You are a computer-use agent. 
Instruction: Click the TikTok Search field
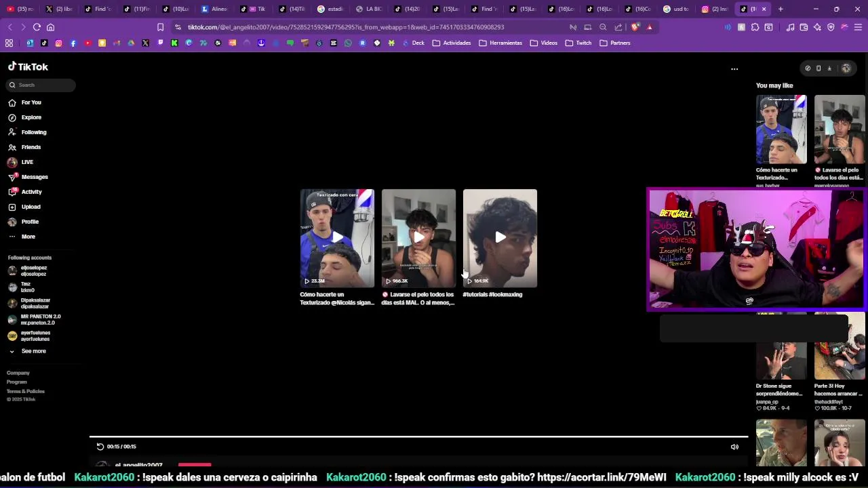click(41, 85)
